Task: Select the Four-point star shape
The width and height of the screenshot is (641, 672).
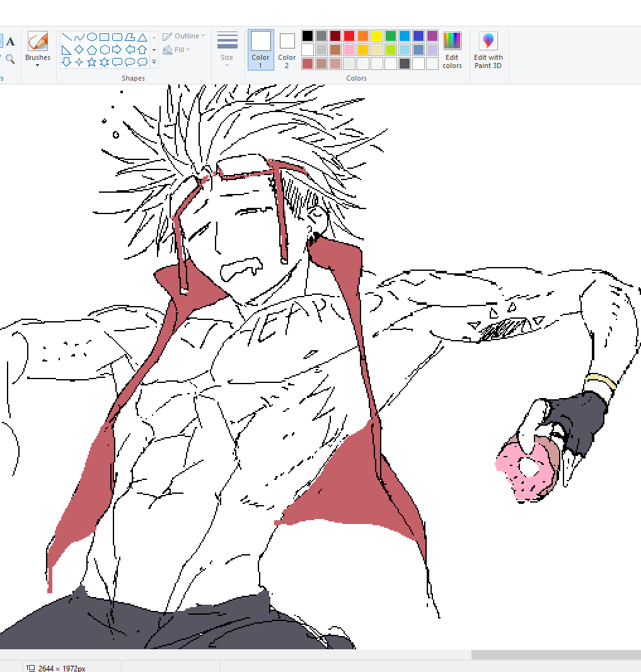Action: (x=79, y=62)
